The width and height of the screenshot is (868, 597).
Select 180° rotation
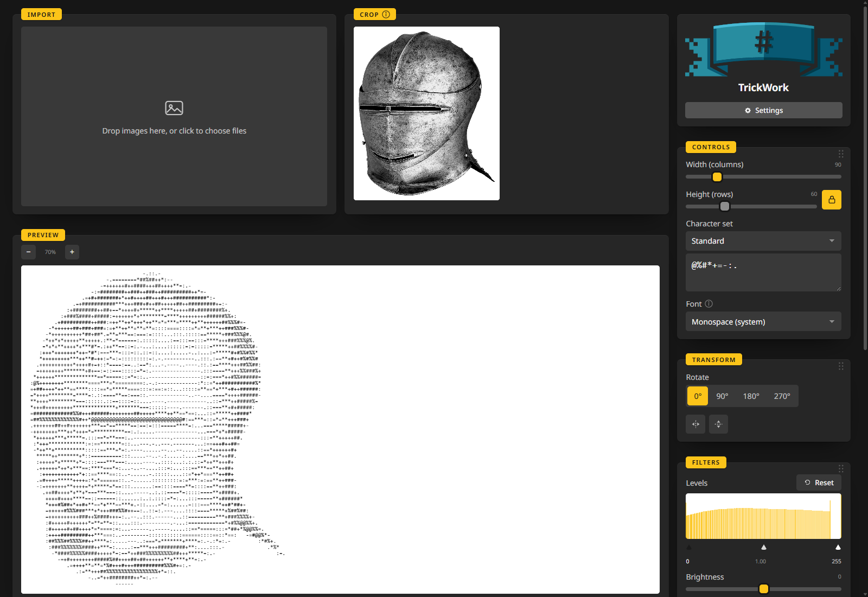[x=751, y=396]
